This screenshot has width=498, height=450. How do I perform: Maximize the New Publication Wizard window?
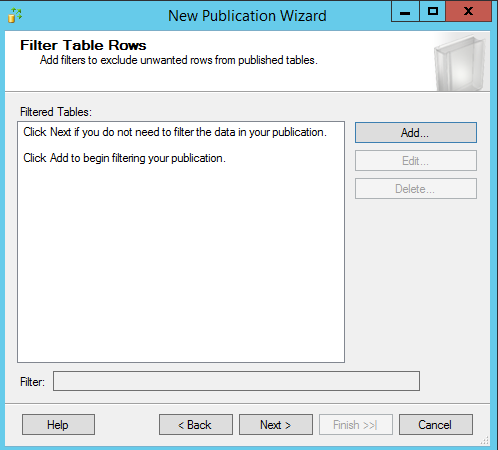tap(433, 12)
